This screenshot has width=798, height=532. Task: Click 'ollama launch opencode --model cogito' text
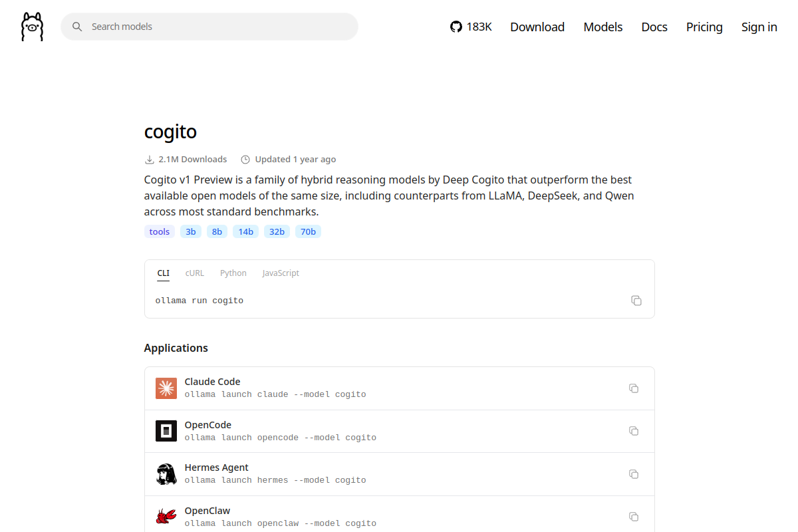(x=281, y=438)
